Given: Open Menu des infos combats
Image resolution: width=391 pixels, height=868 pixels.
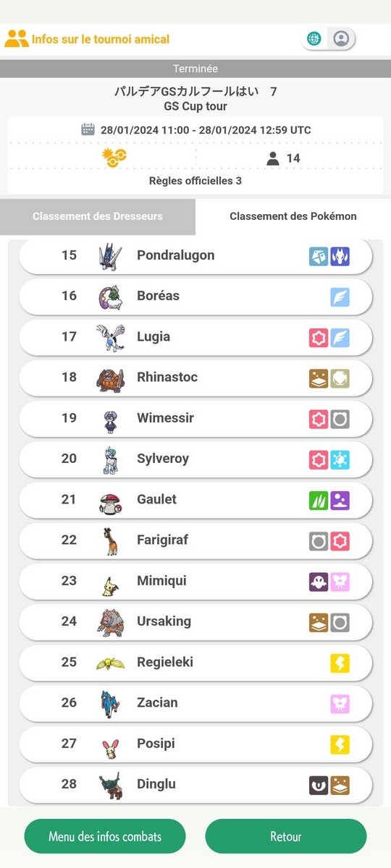Looking at the screenshot, I should point(105,836).
